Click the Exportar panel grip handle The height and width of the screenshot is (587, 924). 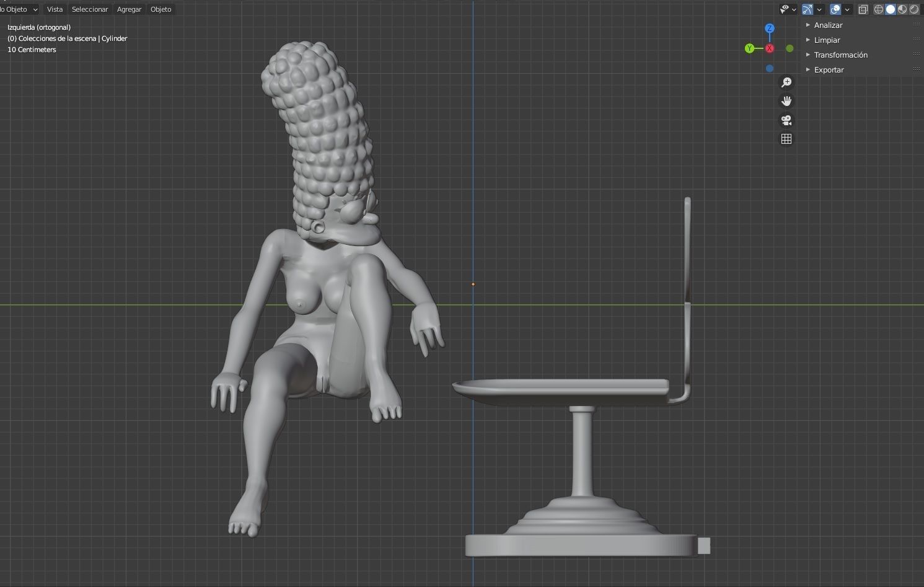[x=917, y=69]
